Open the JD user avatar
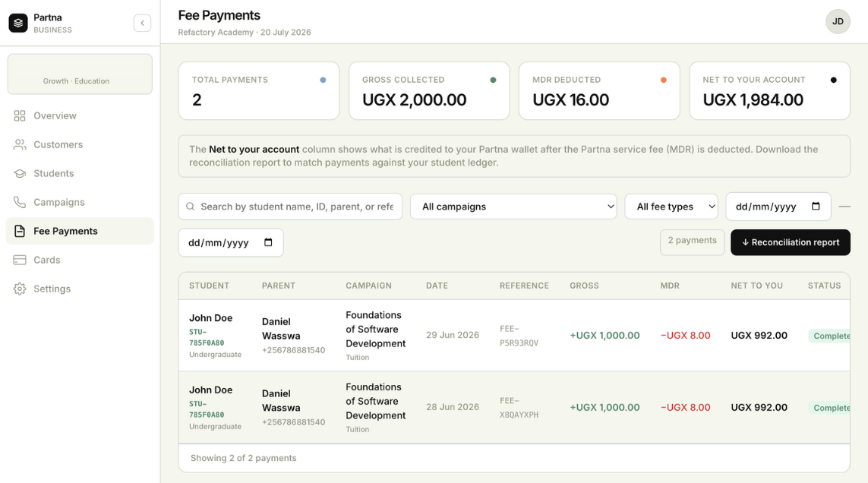Viewport: 868px width, 483px height. tap(838, 21)
